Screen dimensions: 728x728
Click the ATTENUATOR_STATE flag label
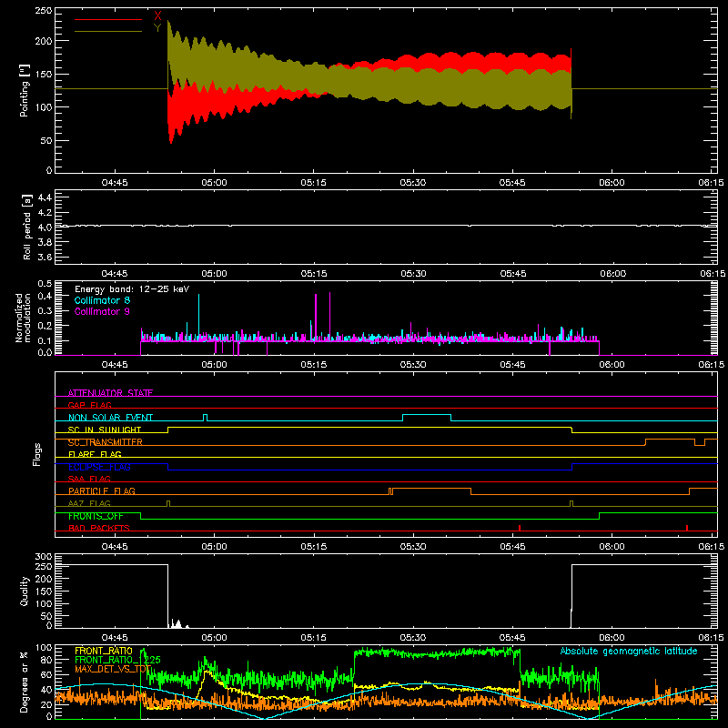pos(110,393)
